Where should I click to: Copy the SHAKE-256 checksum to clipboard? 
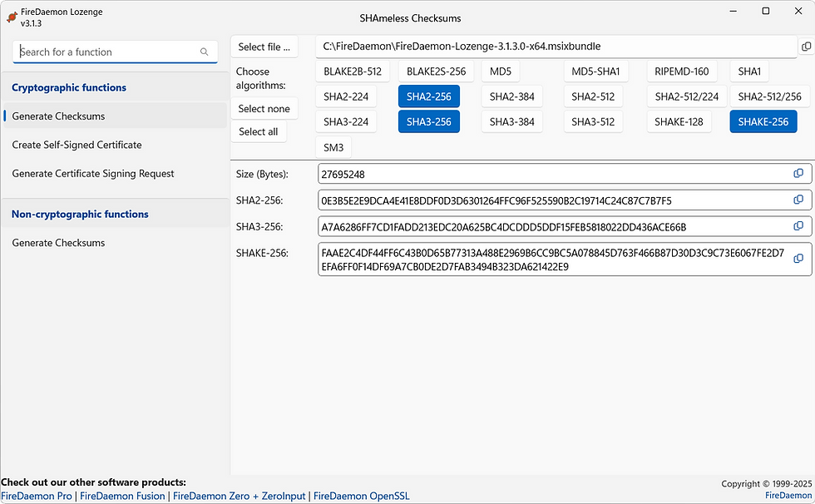(x=798, y=258)
